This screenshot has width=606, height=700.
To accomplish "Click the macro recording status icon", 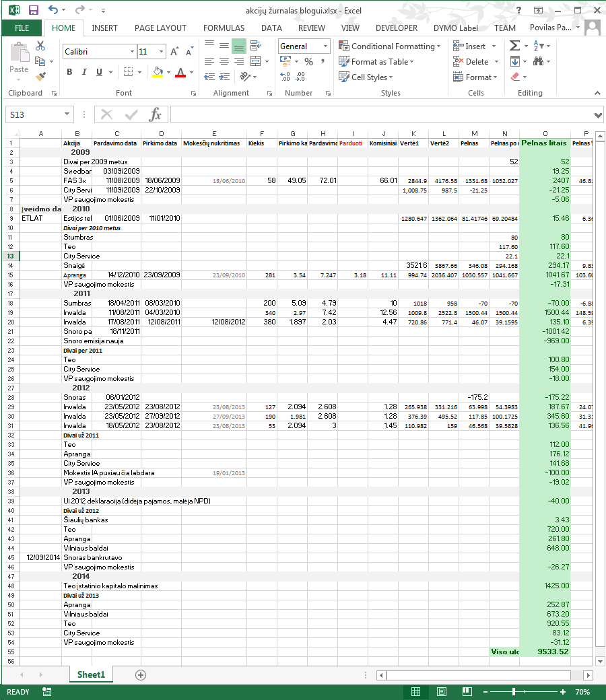I will pos(47,692).
